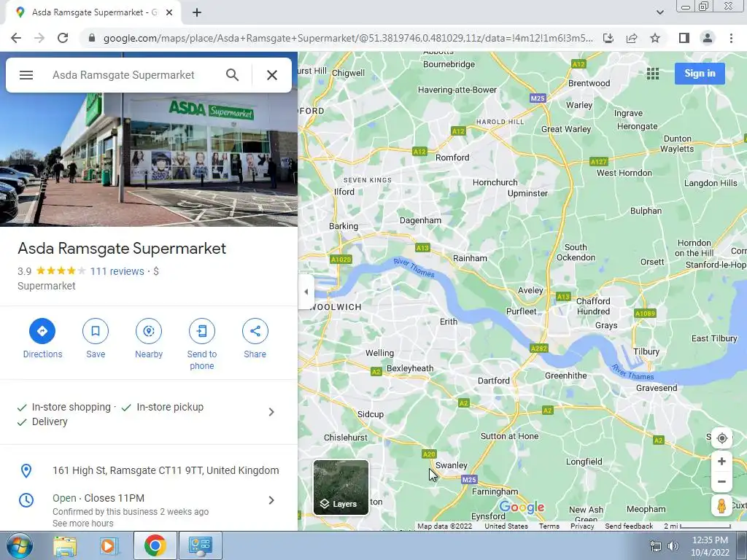Click the Swanley label on map

pos(451,465)
